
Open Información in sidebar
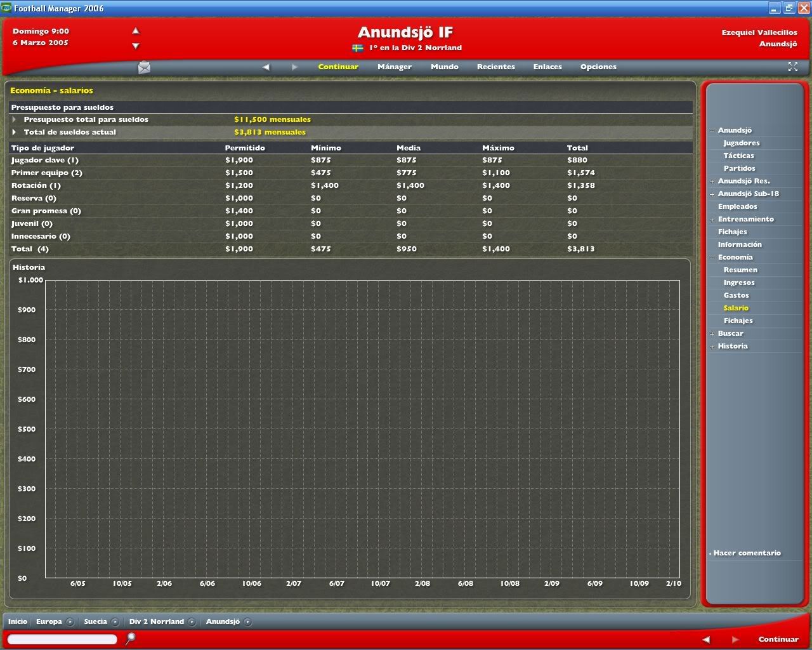[x=740, y=244]
